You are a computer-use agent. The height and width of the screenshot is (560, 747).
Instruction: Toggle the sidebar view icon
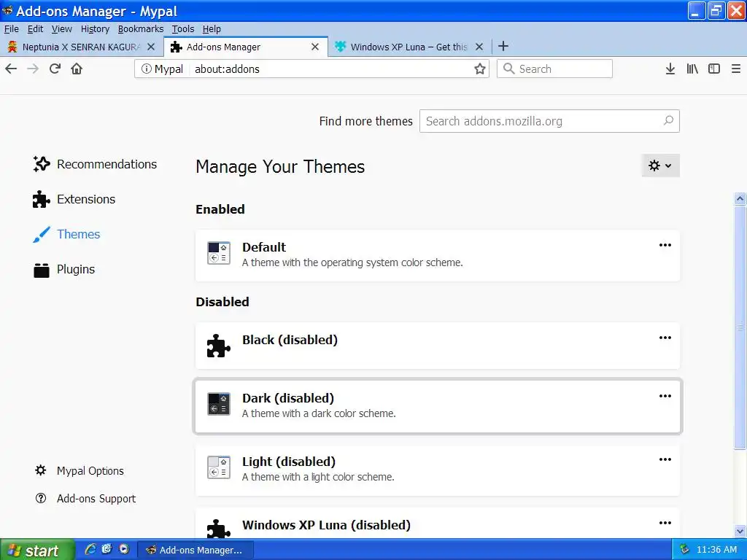714,69
